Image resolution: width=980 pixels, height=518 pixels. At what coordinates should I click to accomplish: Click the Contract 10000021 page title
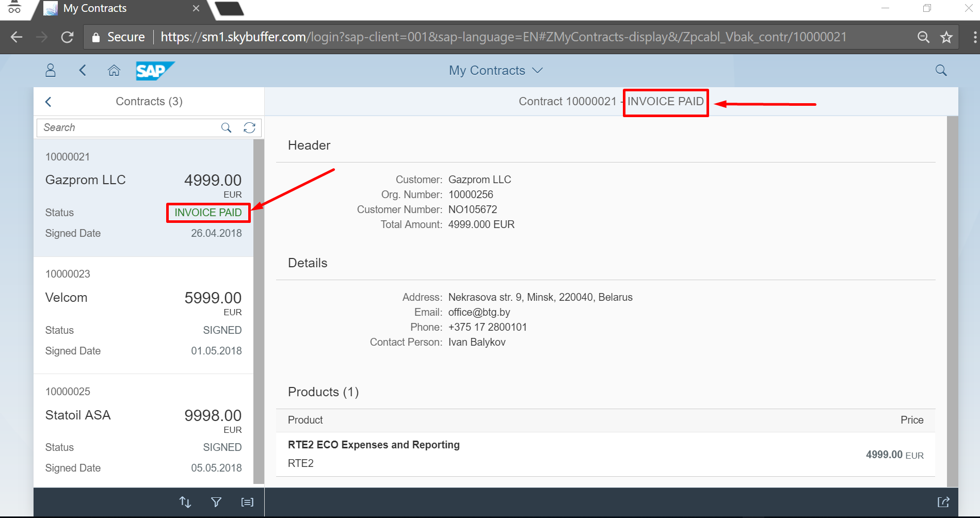click(x=611, y=101)
